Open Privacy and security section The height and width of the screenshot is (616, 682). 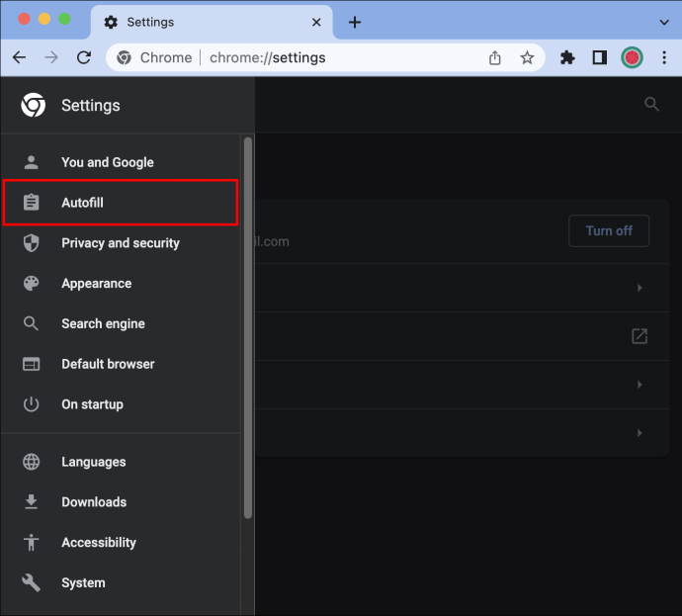(121, 243)
